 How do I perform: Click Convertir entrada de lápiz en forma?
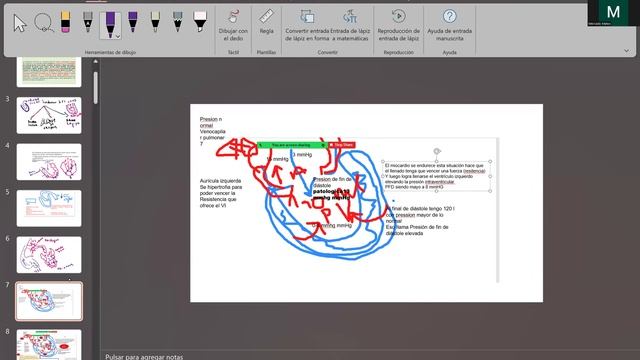pyautogui.click(x=307, y=26)
